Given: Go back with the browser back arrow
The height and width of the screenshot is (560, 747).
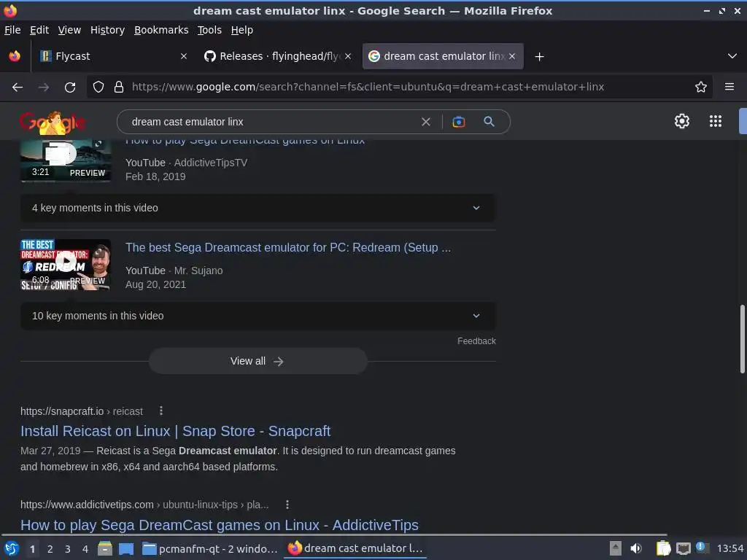Looking at the screenshot, I should pos(18,87).
